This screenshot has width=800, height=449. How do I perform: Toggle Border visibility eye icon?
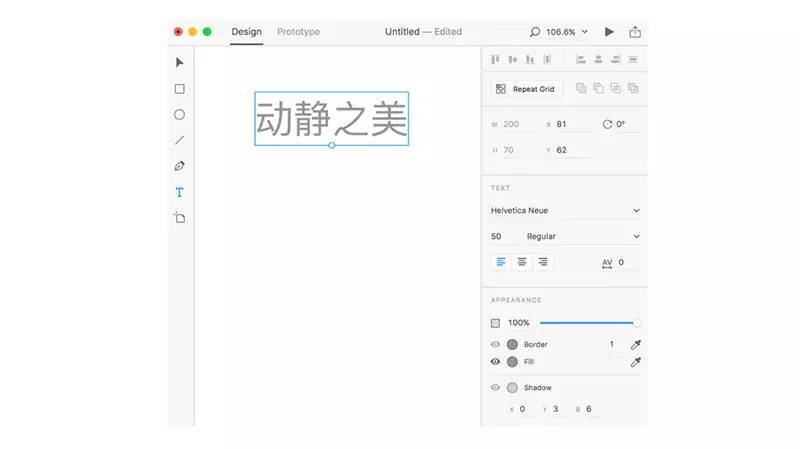[495, 345]
